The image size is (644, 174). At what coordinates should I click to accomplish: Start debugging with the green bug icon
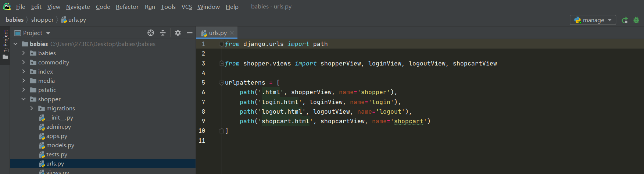pos(636,20)
